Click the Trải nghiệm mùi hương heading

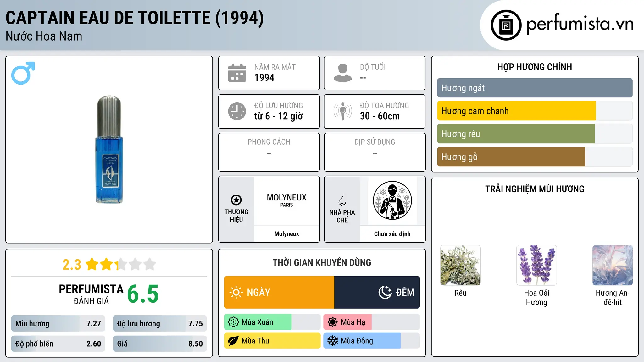click(535, 189)
